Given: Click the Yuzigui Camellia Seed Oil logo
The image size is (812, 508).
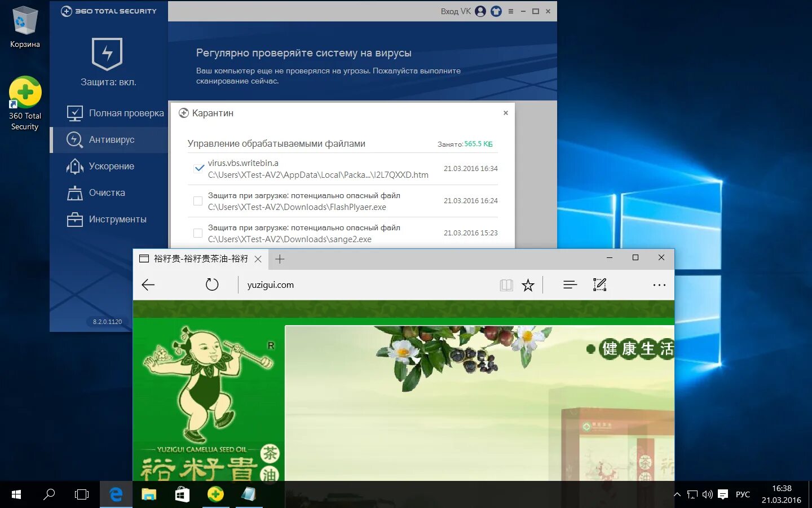Looking at the screenshot, I should pos(209,403).
